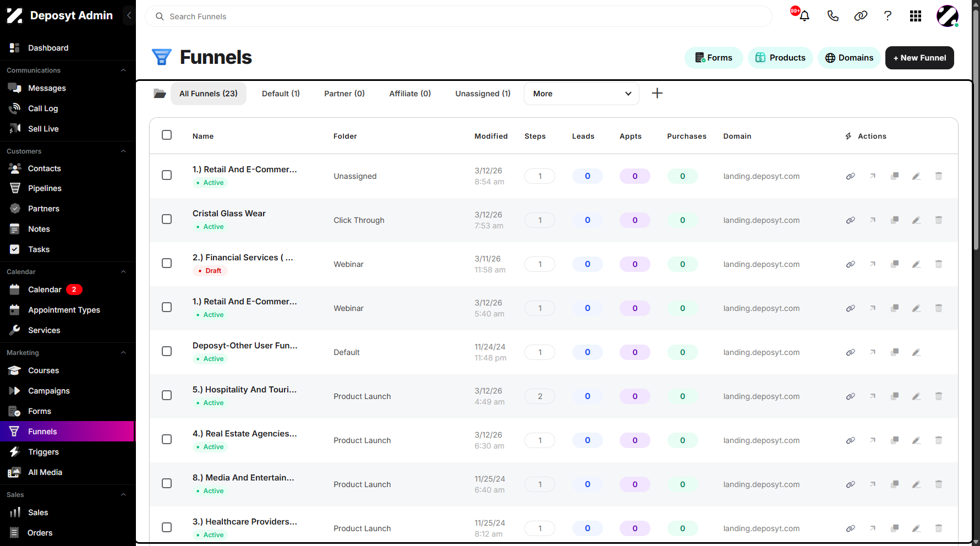Copy link for Cristal Glass Wear funnel
Image resolution: width=980 pixels, height=546 pixels.
[850, 220]
